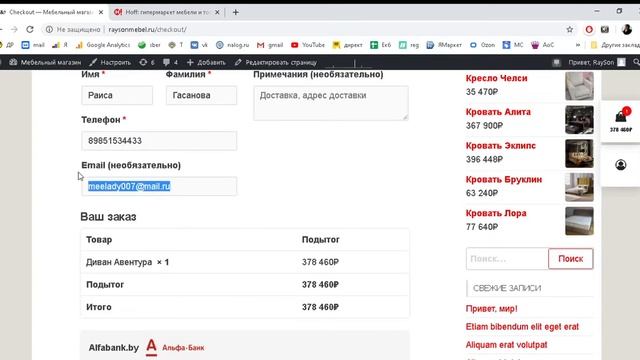The height and width of the screenshot is (360, 640).
Task: Expand hidden bookmarks chevron
Action: point(578,45)
